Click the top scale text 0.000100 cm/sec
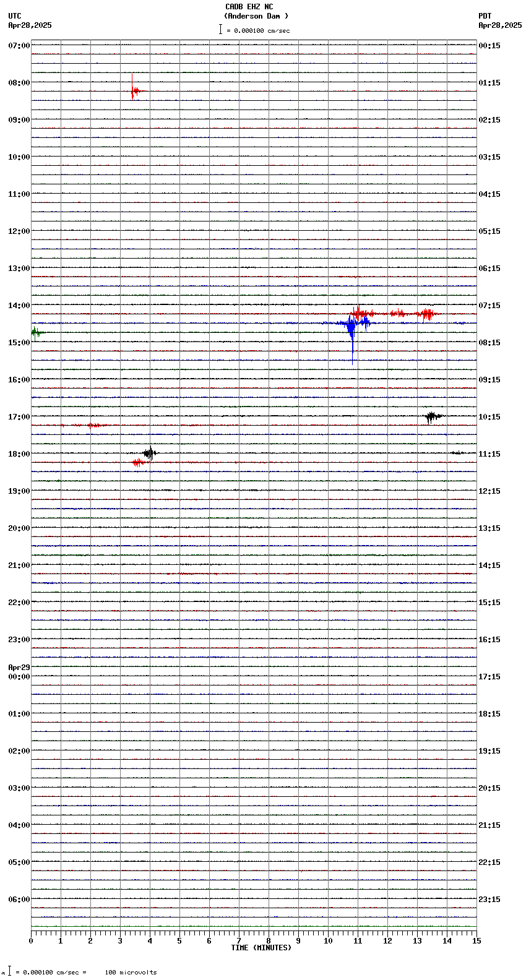 262,30
